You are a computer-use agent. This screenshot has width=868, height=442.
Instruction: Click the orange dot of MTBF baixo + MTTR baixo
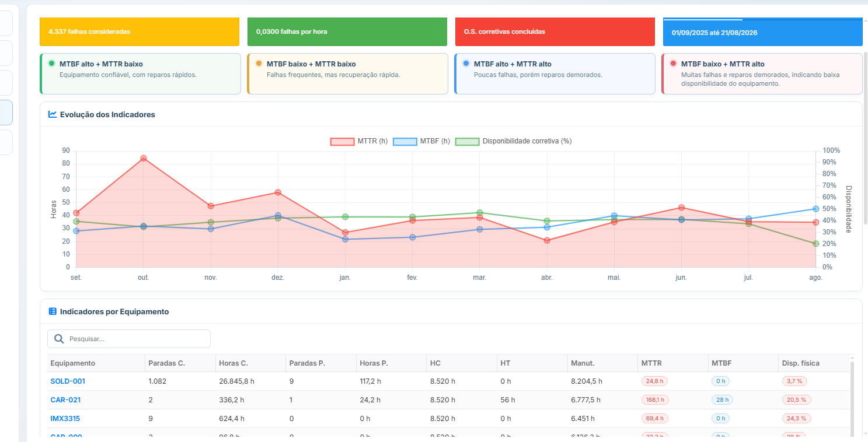259,64
